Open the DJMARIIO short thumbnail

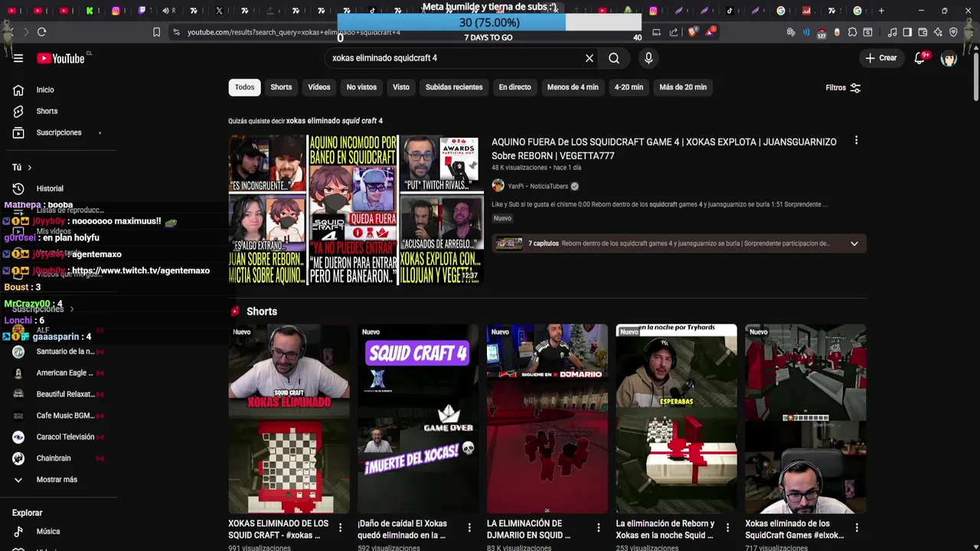(x=547, y=419)
